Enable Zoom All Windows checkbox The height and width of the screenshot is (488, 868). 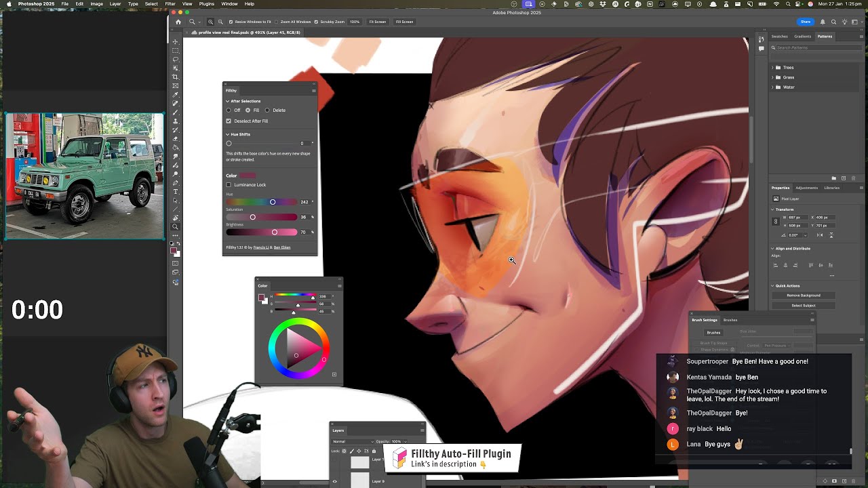(276, 22)
